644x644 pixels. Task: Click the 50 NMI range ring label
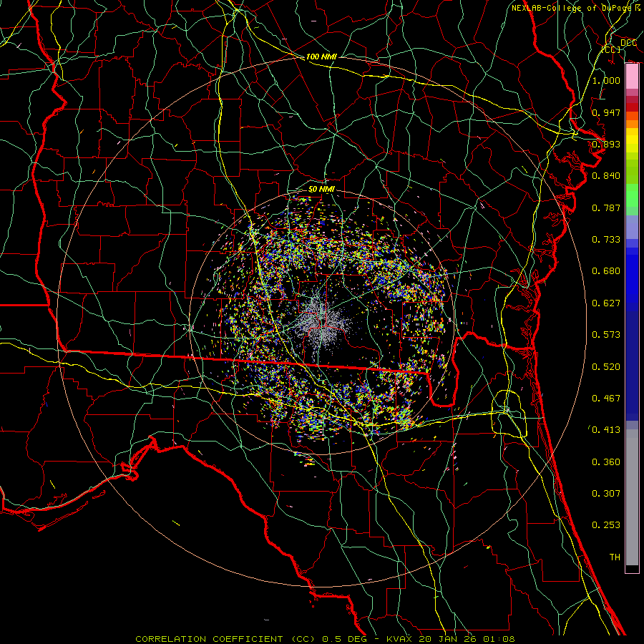pos(321,190)
